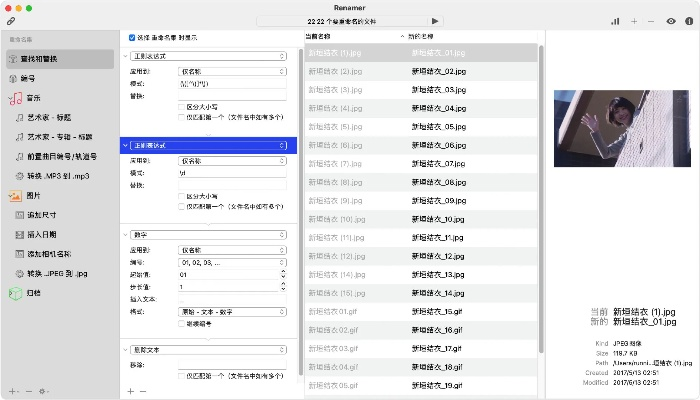Run renaming with the play button
Screen dimensions: 700x400
click(x=435, y=21)
